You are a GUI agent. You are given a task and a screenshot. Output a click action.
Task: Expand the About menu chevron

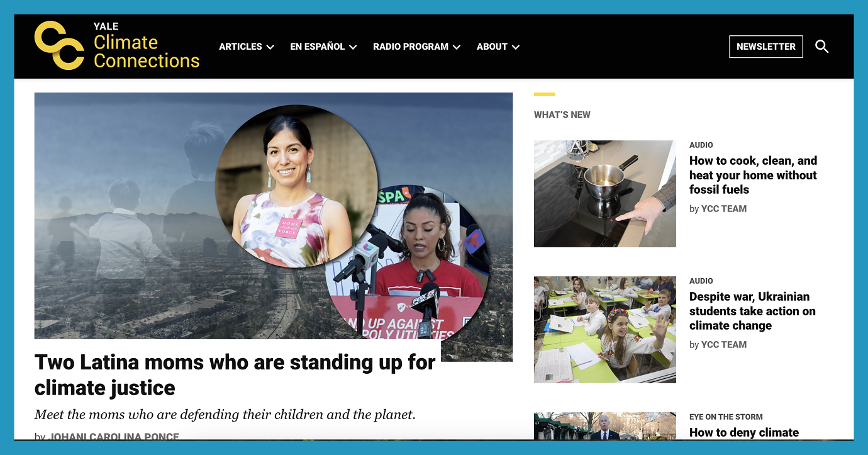tap(516, 47)
